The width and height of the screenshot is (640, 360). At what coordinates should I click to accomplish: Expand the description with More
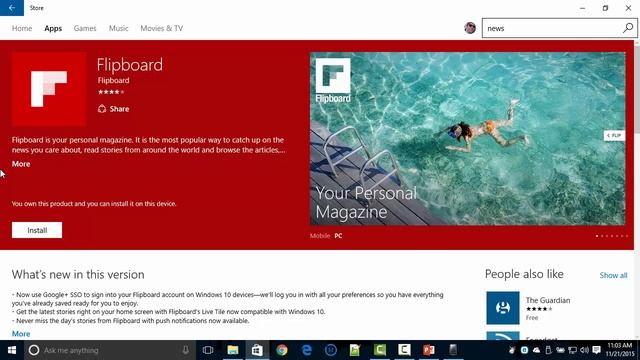(x=21, y=164)
